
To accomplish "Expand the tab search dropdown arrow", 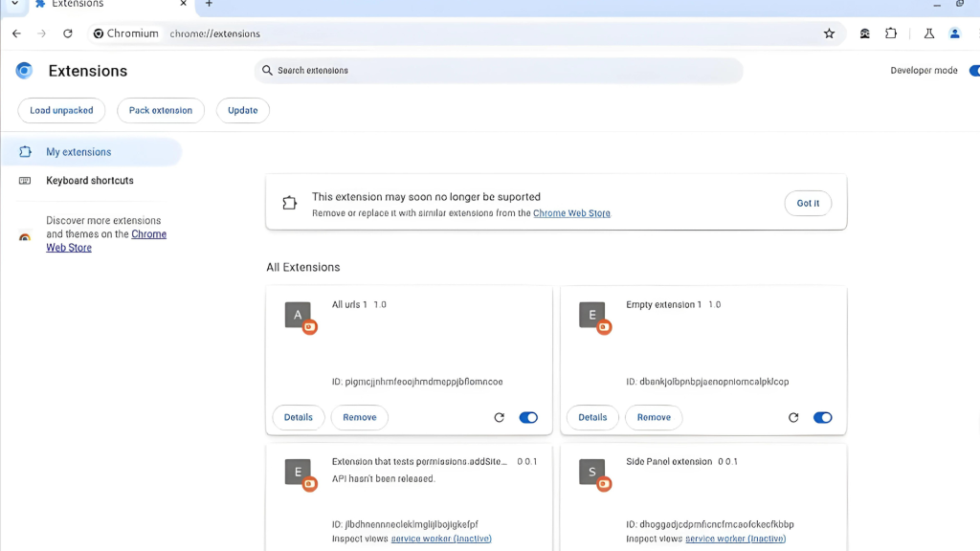I will coord(14,5).
